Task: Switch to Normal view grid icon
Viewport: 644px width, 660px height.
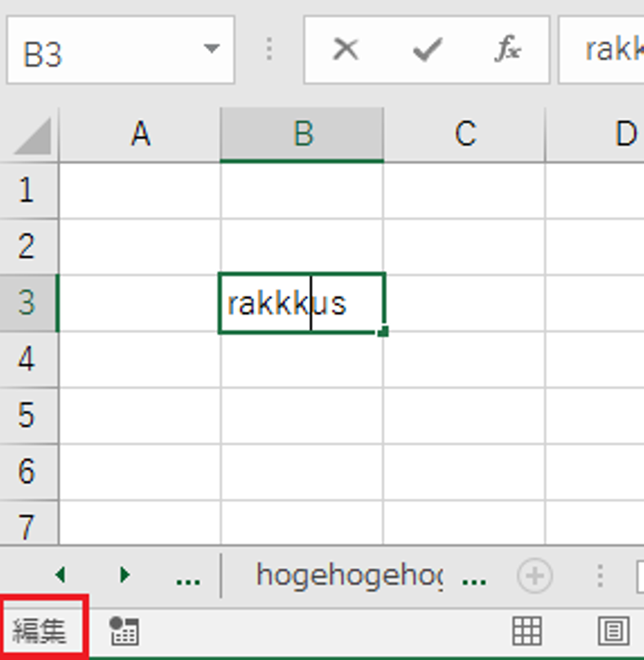Action: [x=527, y=631]
